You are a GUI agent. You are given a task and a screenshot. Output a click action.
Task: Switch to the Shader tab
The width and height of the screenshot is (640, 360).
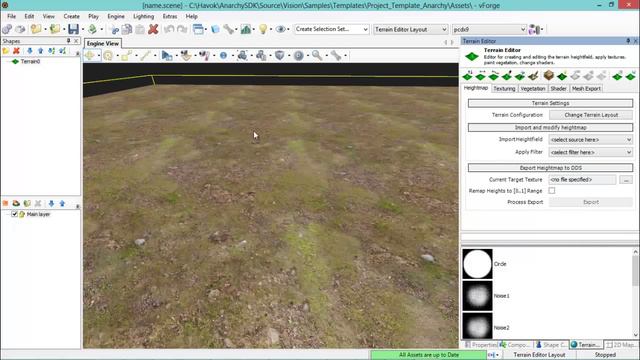click(558, 89)
